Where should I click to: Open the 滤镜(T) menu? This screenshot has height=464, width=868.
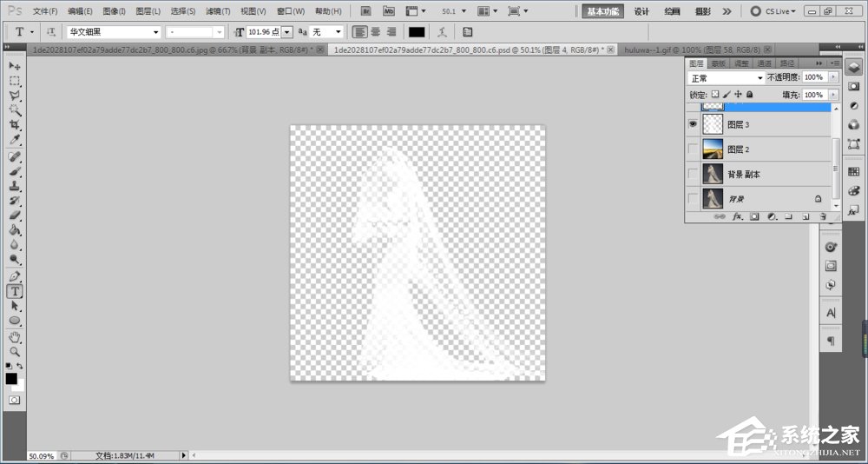click(x=218, y=11)
